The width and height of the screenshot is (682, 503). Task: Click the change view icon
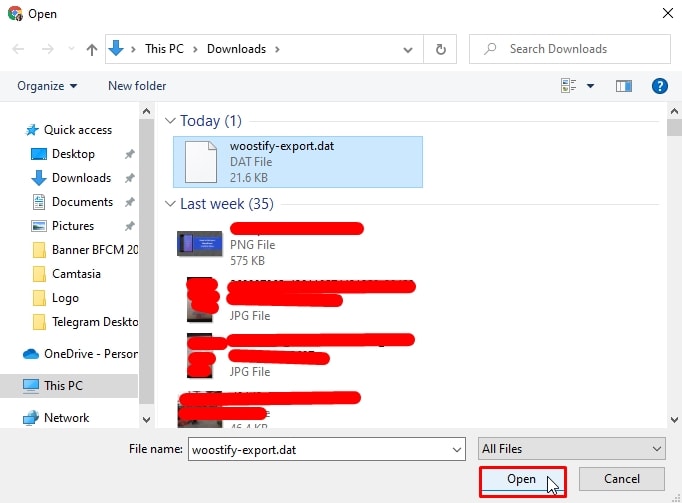click(x=569, y=86)
